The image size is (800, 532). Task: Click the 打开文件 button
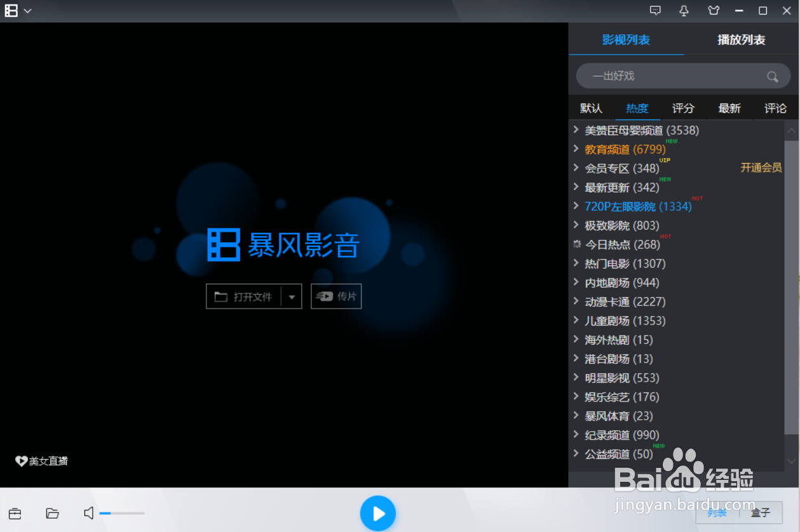pyautogui.click(x=244, y=296)
